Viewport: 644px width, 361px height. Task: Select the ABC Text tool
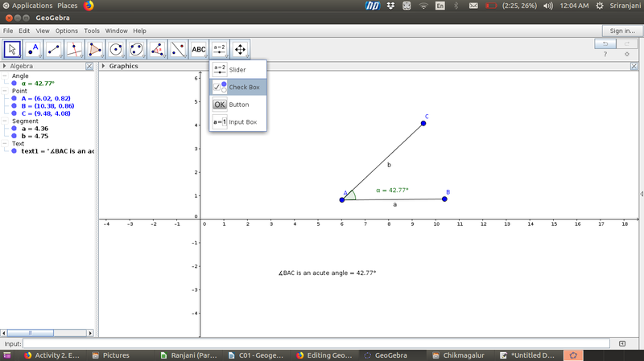point(199,49)
